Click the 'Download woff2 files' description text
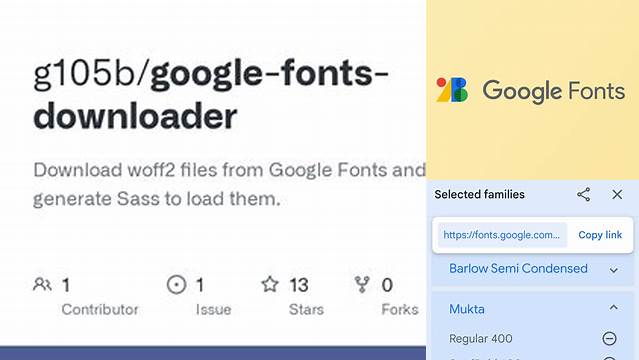Screen dimensions: 639x360 coord(229,184)
